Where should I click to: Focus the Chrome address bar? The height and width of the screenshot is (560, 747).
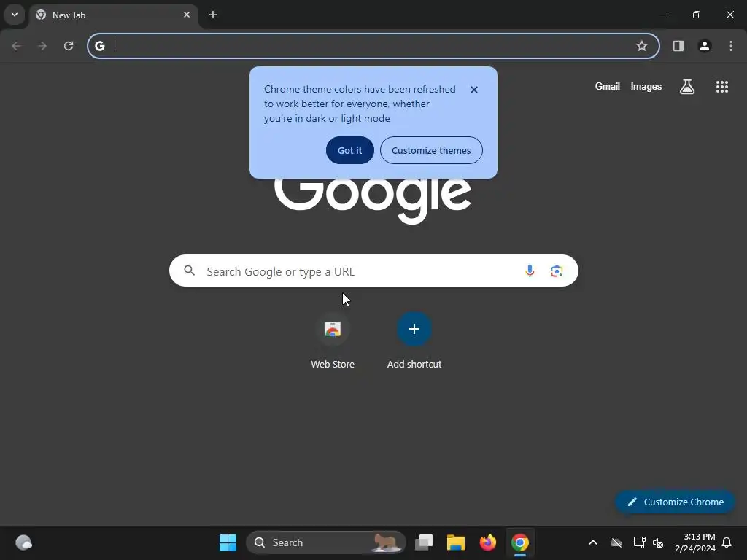pyautogui.click(x=373, y=46)
